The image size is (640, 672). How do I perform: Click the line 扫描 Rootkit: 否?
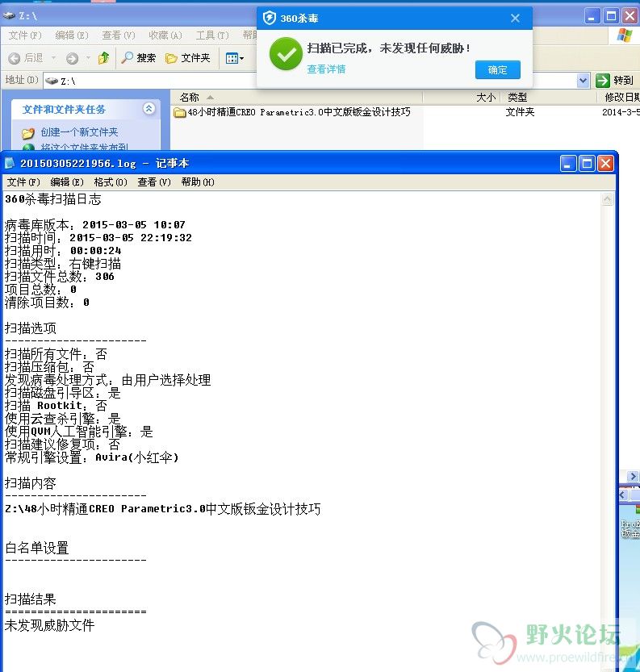tap(56, 406)
